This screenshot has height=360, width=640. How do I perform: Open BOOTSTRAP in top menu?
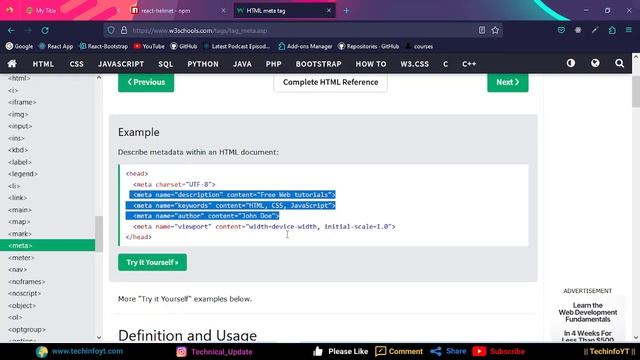pyautogui.click(x=319, y=64)
